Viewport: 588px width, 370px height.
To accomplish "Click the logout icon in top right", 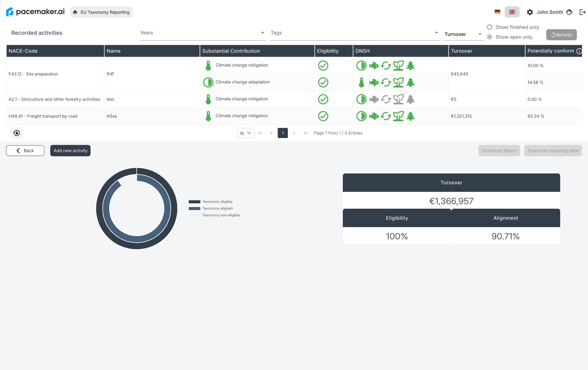I will [x=582, y=12].
